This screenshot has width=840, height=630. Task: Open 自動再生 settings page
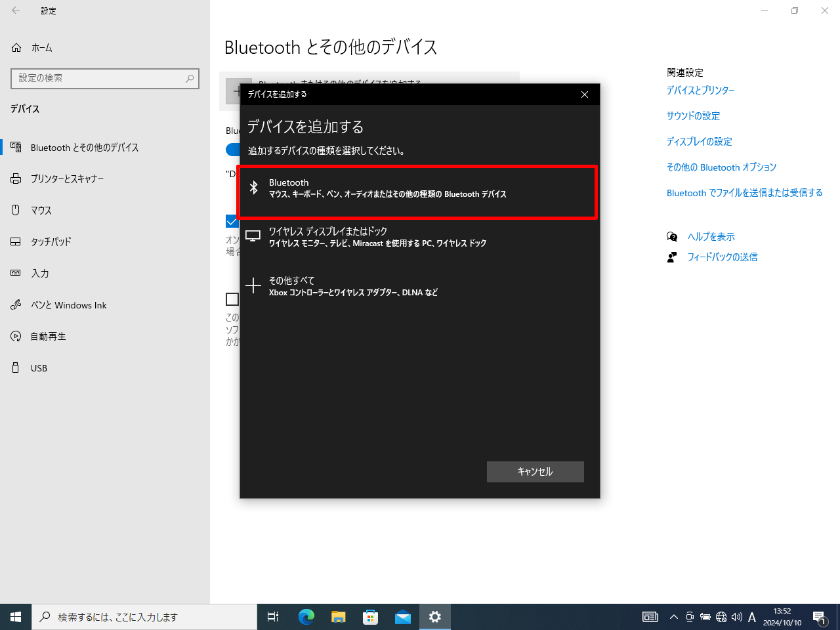(x=105, y=337)
